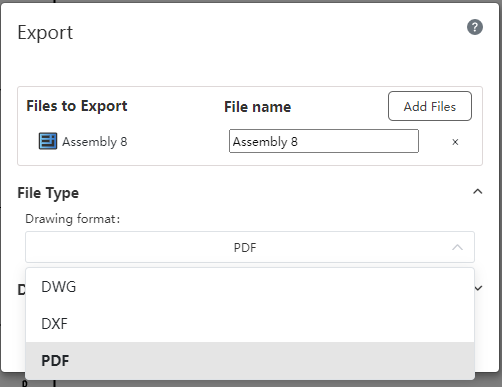
Task: Click the Add Files button
Action: click(430, 106)
